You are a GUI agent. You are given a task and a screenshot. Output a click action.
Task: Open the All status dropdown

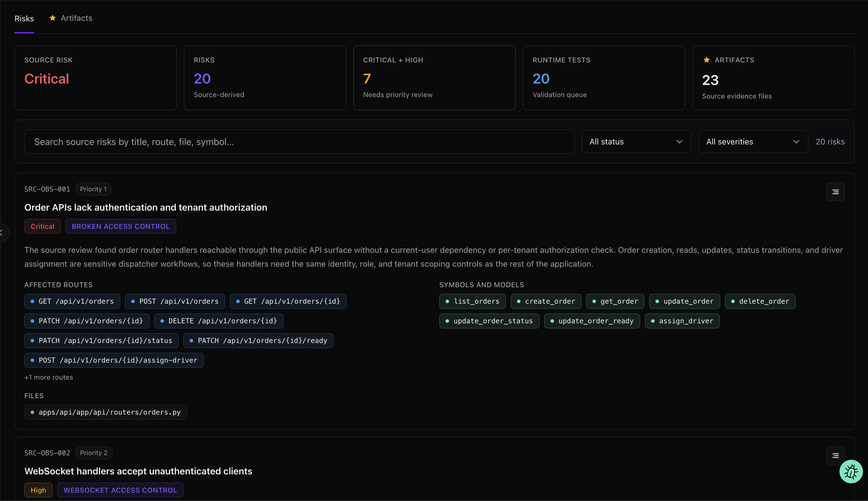[x=636, y=141]
